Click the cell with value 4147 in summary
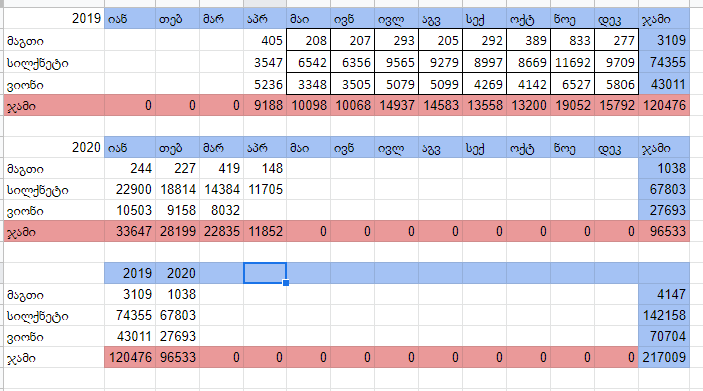This screenshot has height=391, width=703. [x=664, y=294]
